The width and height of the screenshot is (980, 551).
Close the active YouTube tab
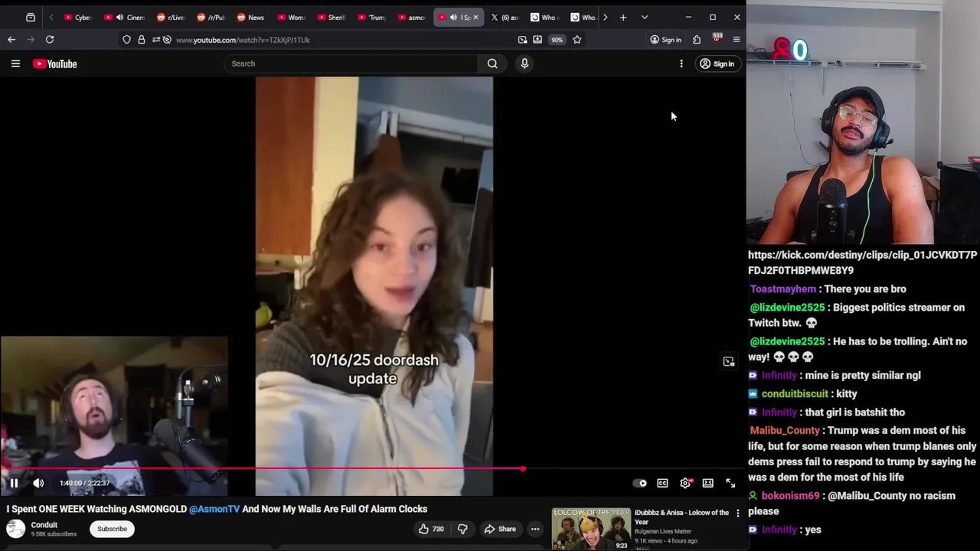(475, 17)
